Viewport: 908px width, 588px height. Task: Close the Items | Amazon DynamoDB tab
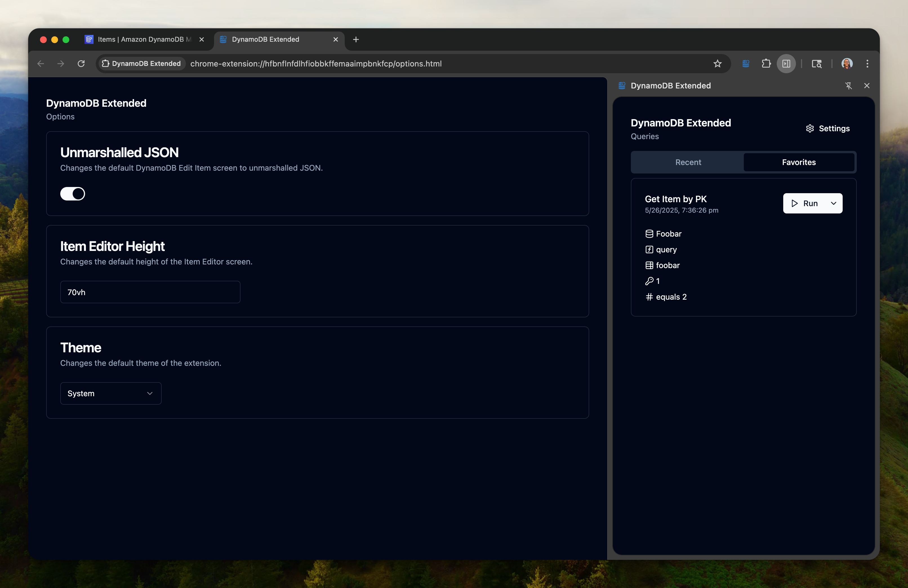point(202,39)
